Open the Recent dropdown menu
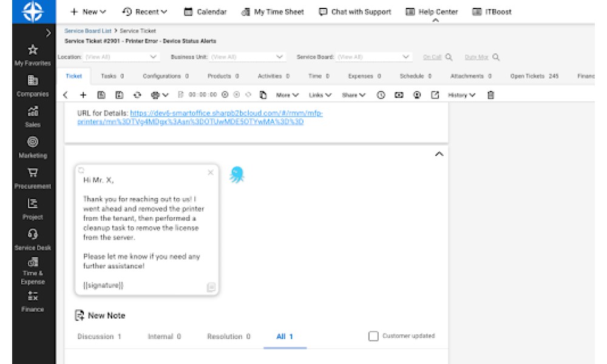Image resolution: width=607 pixels, height=364 pixels. (x=144, y=12)
